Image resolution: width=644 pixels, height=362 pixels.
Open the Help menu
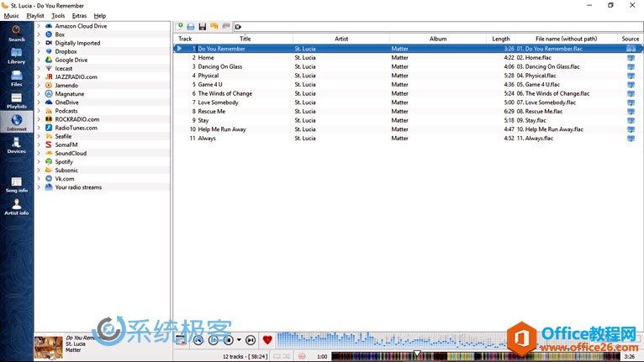[100, 16]
